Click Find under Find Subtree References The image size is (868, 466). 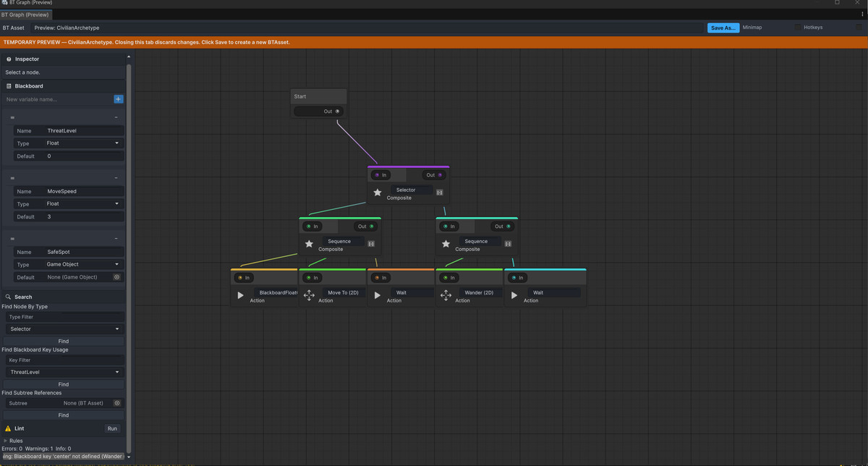(x=64, y=415)
